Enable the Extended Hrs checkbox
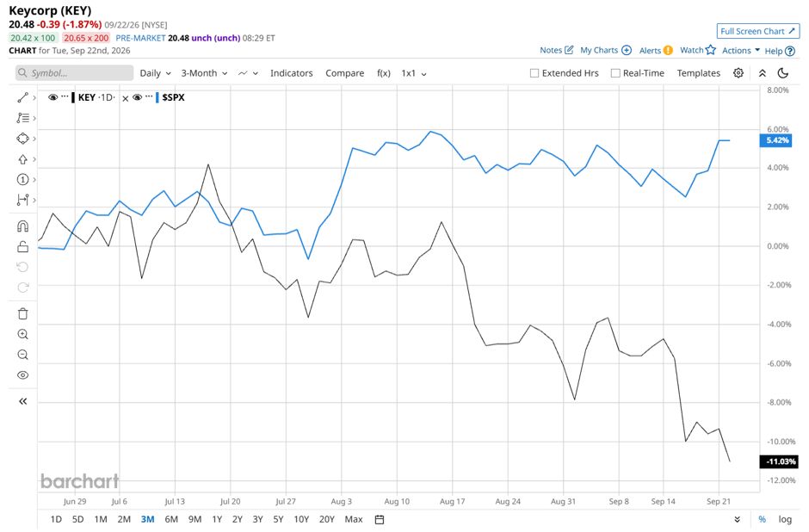The image size is (809, 532). (534, 73)
